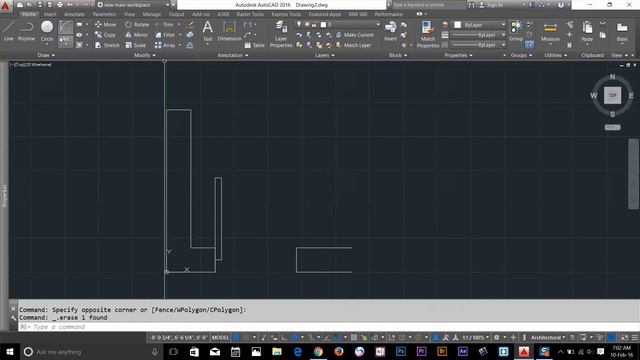Click the Mirror tool
Screen dimensions: 640x360
coord(137,35)
